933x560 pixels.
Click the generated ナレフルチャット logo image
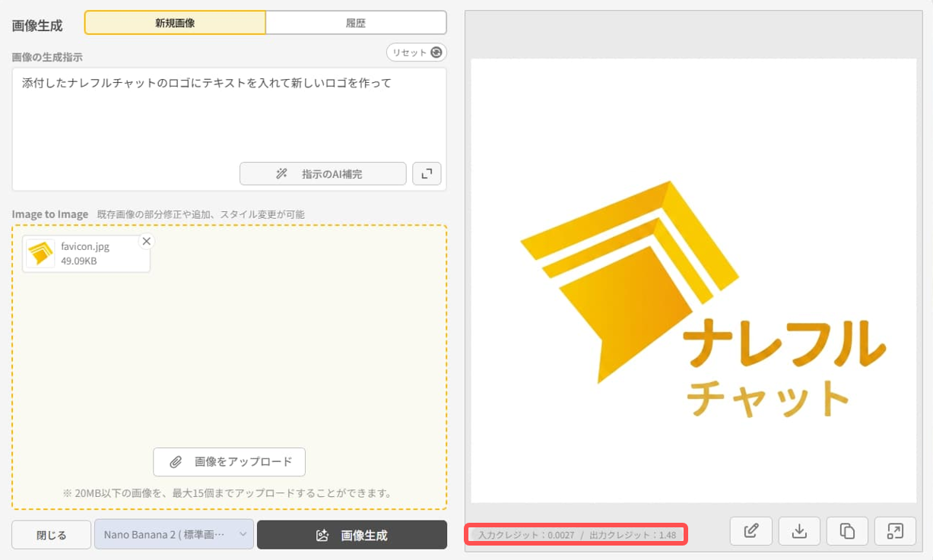[693, 280]
